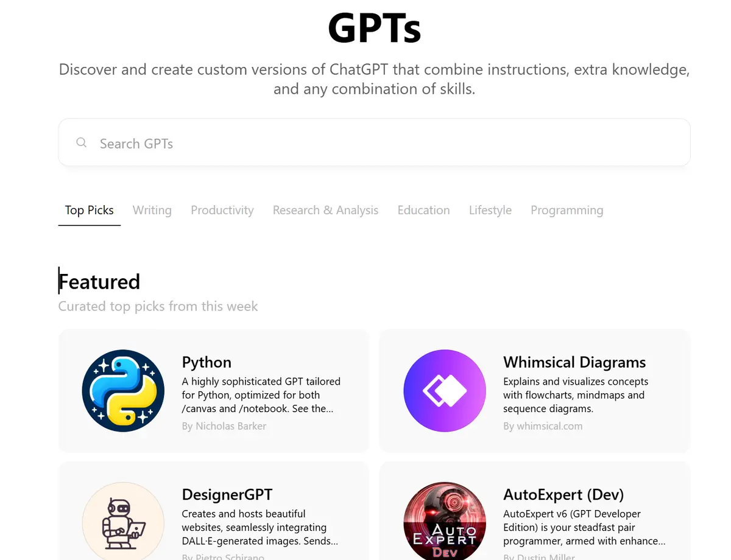Image resolution: width=731 pixels, height=560 pixels.
Task: Switch to the Writing tab
Action: 152,210
